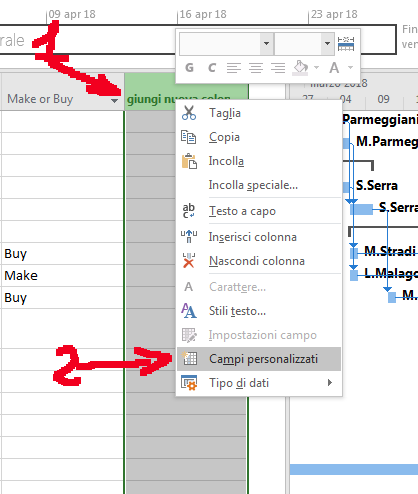
Task: Open the font name dropdown
Action: click(266, 44)
